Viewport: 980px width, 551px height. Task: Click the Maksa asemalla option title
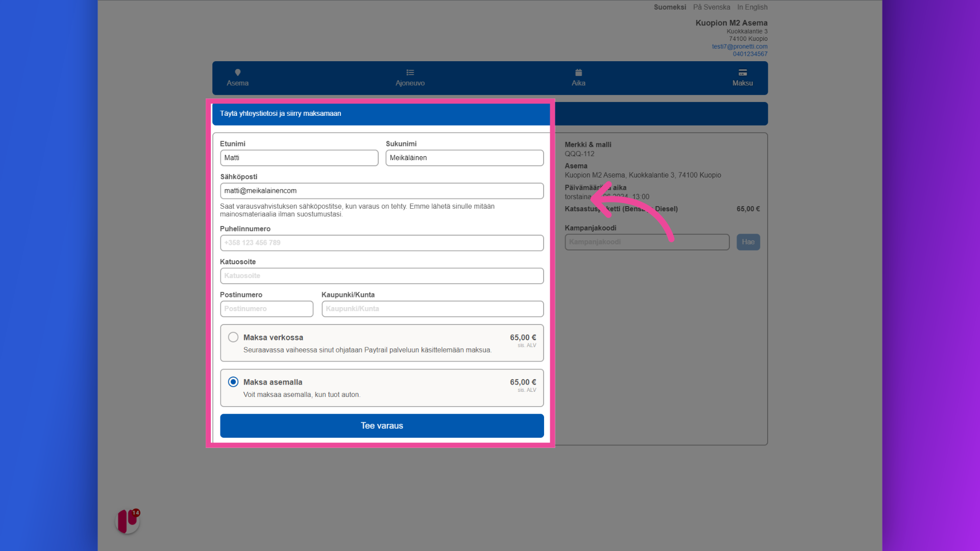tap(273, 382)
